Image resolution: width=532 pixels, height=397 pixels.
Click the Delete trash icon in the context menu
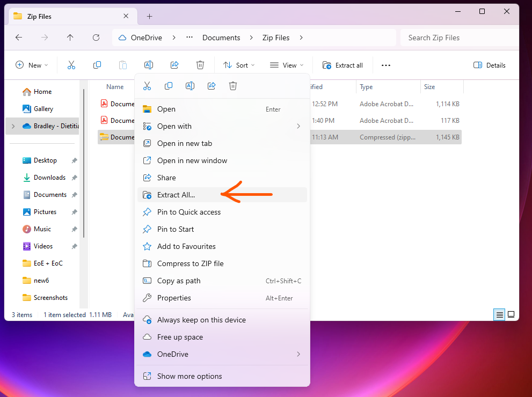click(233, 86)
